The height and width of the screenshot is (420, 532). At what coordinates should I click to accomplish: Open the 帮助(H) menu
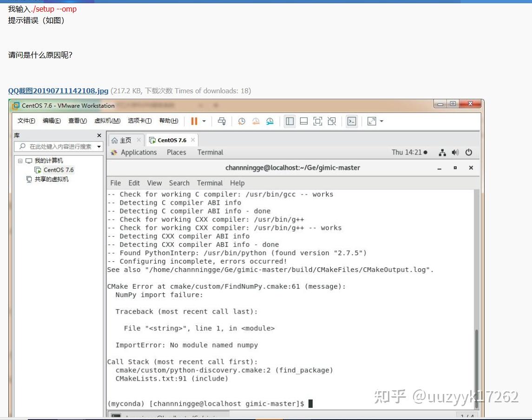tap(169, 121)
